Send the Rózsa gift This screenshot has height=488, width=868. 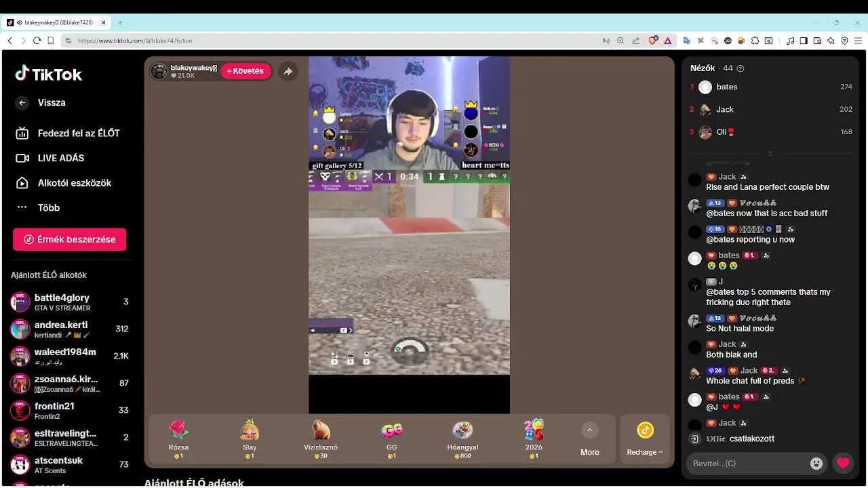(178, 439)
